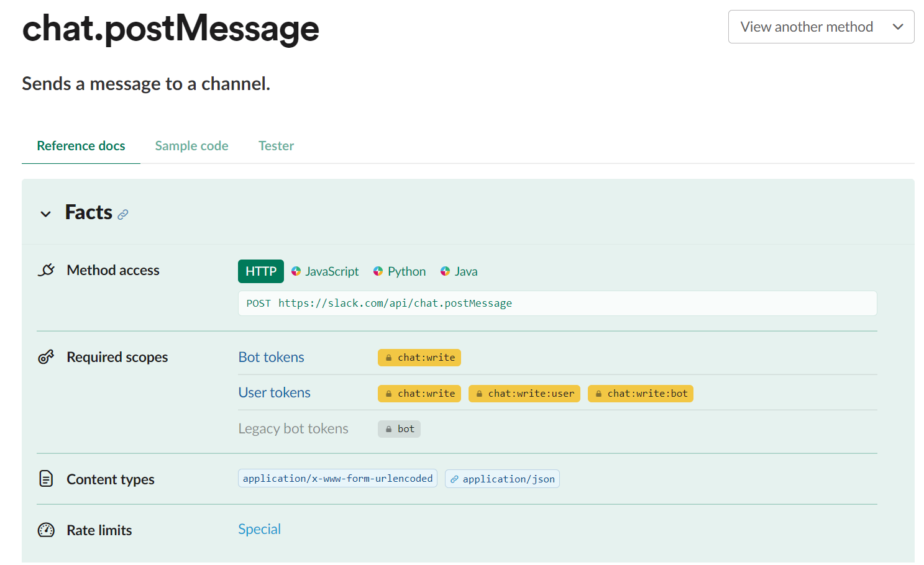924x565 pixels.
Task: Click the chat:write scope for User tokens
Action: pos(419,394)
